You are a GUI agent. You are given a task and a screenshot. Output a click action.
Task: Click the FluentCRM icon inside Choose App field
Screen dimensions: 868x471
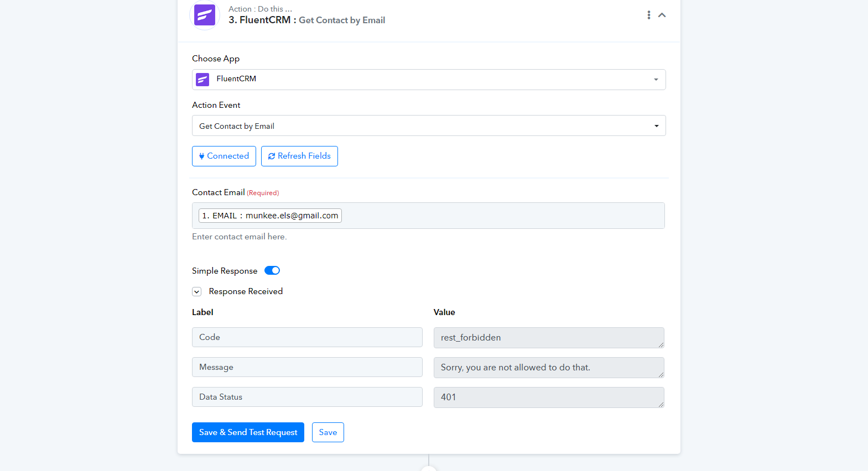[202, 80]
